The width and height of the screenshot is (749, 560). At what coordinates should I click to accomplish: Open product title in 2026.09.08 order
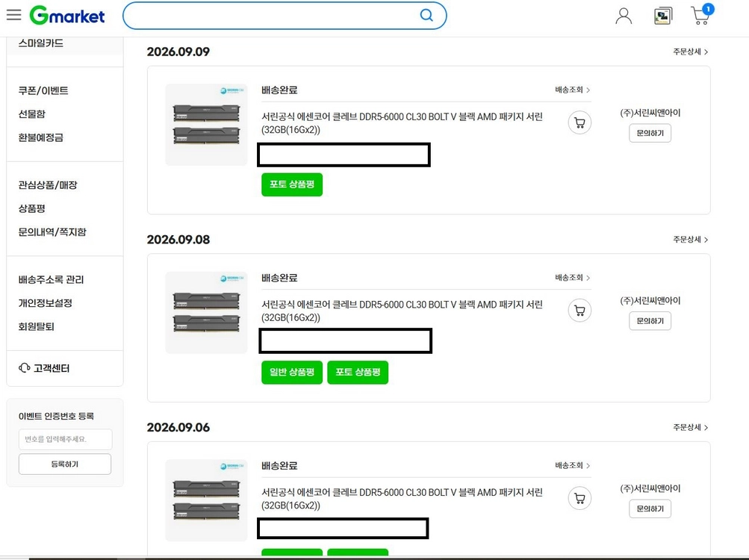[x=402, y=311]
